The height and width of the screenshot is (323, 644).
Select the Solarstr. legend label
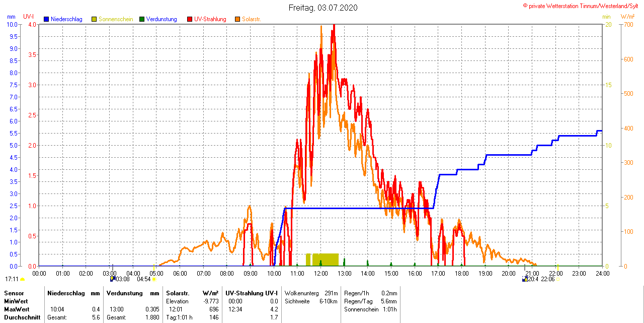tap(251, 19)
